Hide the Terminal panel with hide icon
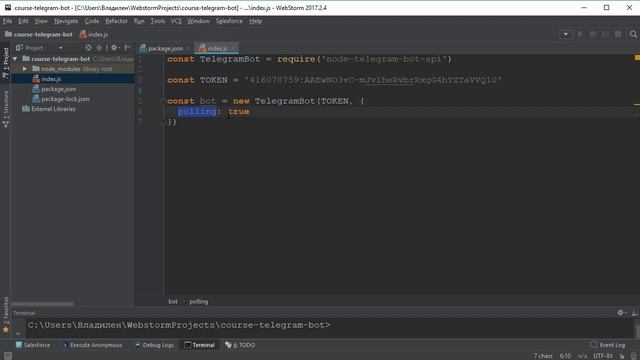This screenshot has width=640, height=360. pos(634,313)
